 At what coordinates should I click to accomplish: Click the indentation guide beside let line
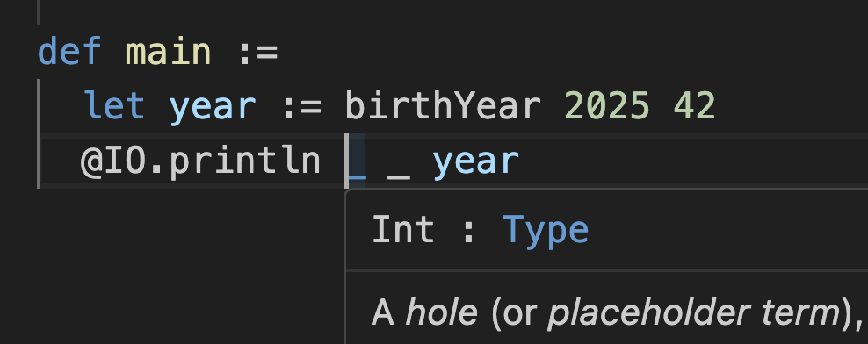click(39, 106)
